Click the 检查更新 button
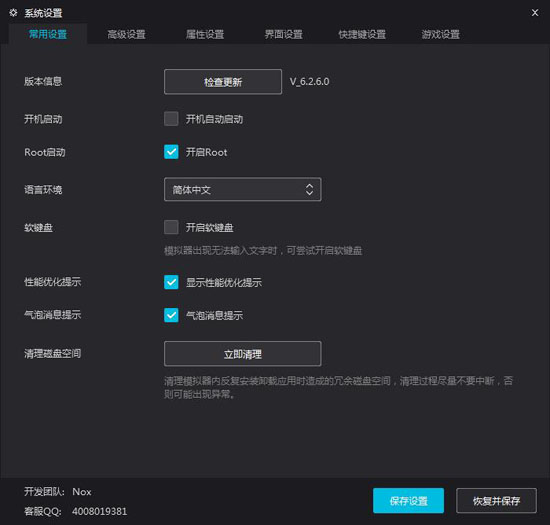This screenshot has width=550, height=525. [223, 82]
